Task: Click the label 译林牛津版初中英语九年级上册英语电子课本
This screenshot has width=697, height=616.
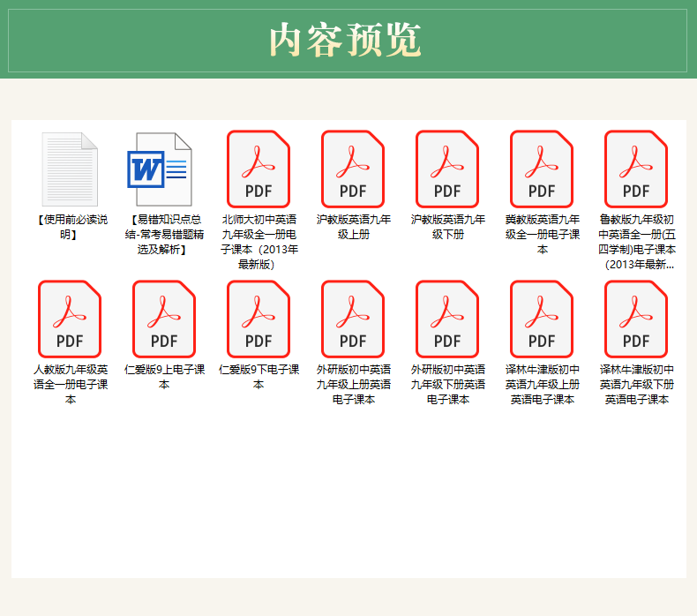Action: [543, 384]
